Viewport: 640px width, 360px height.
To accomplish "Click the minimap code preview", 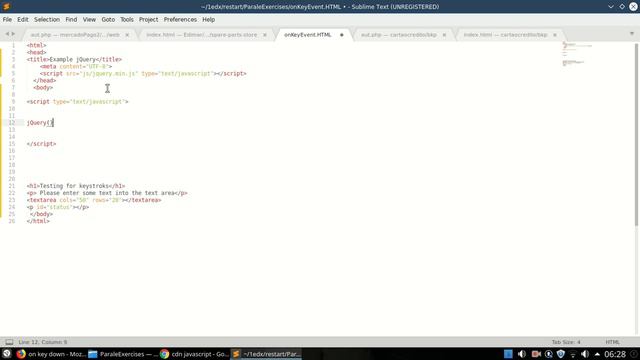I will tap(576, 53).
